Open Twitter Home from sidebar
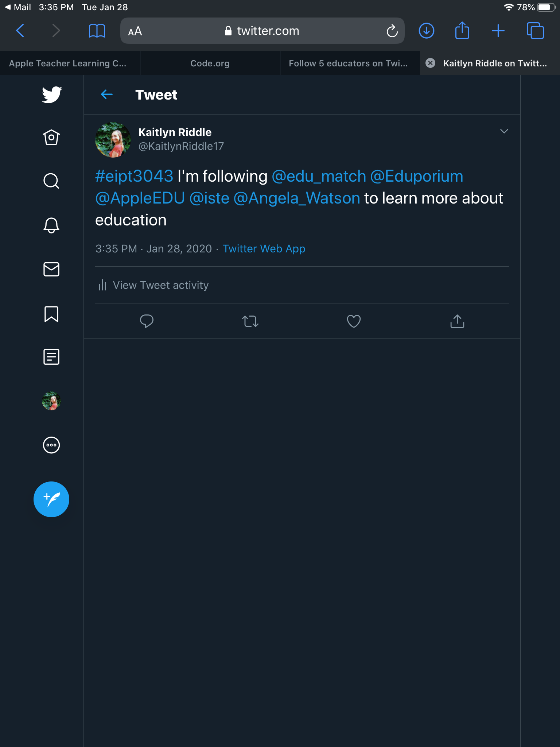Viewport: 560px width, 747px height. pos(51,138)
